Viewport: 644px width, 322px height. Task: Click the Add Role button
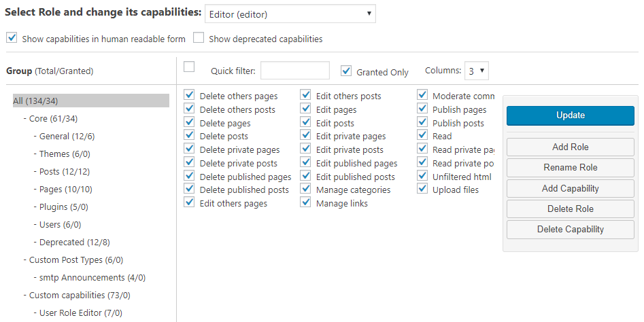tap(570, 147)
